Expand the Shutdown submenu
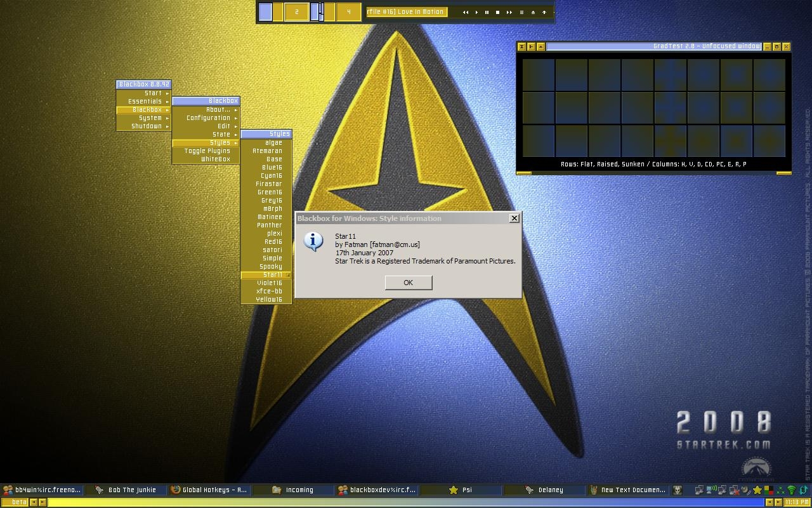Screen dimensions: 812x508 (x=143, y=126)
